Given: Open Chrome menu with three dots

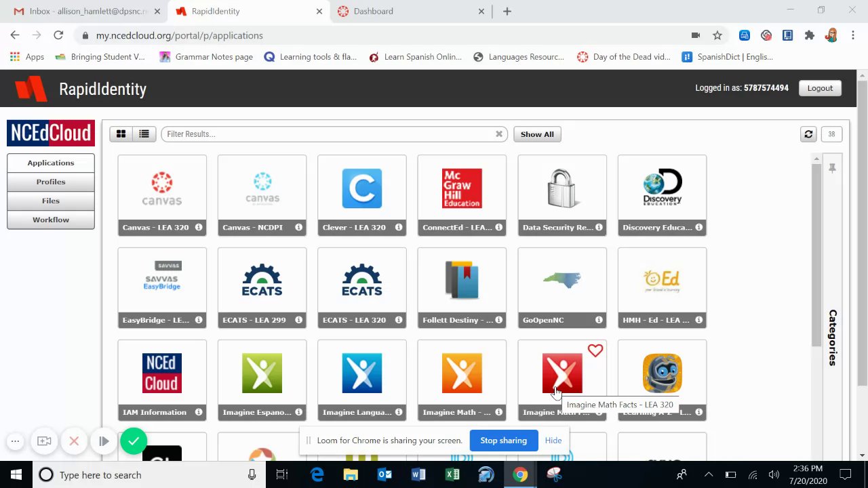Looking at the screenshot, I should click(853, 35).
